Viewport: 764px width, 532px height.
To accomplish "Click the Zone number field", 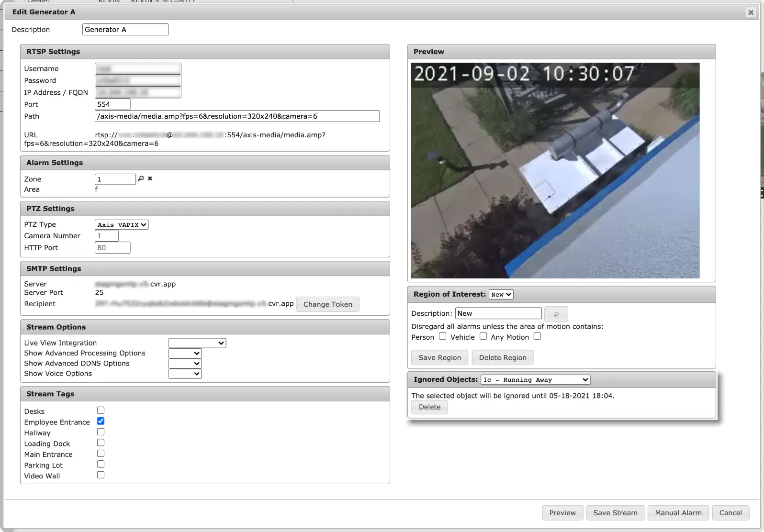I will 115,179.
